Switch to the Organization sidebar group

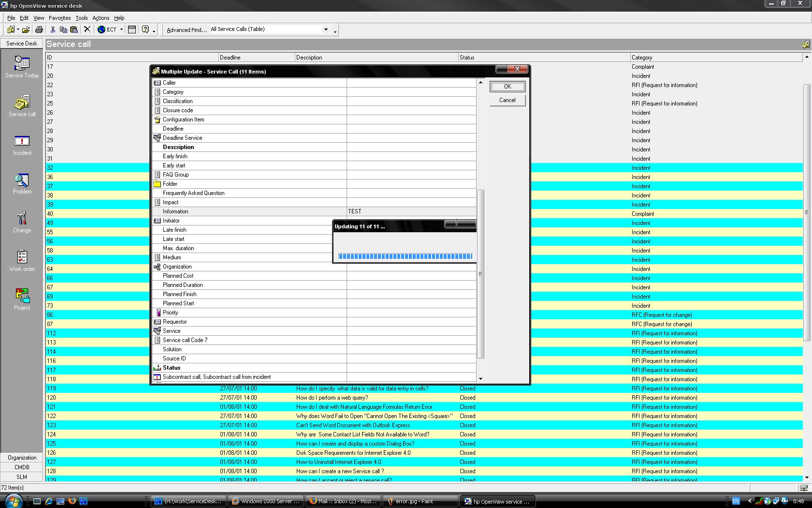point(22,458)
